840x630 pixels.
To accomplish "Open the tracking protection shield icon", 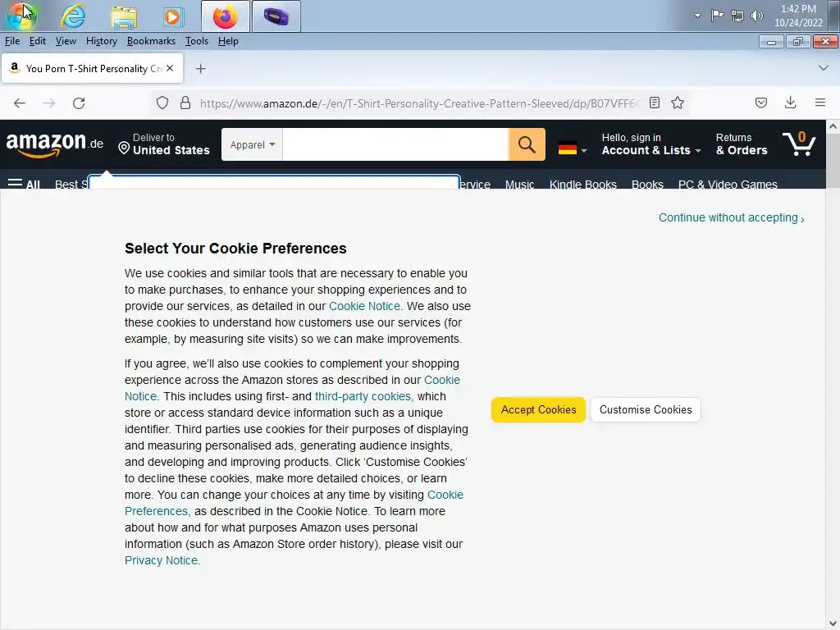I will (x=162, y=103).
